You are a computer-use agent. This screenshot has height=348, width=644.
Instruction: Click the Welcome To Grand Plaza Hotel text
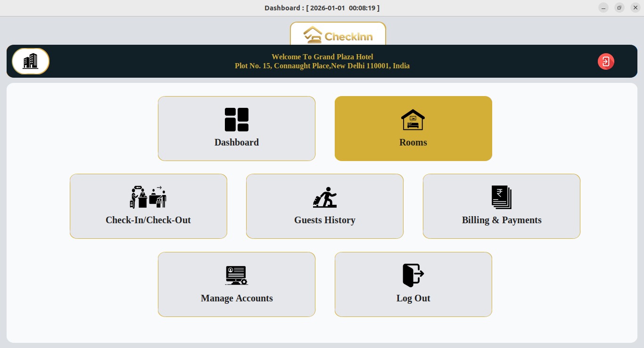[322, 57]
